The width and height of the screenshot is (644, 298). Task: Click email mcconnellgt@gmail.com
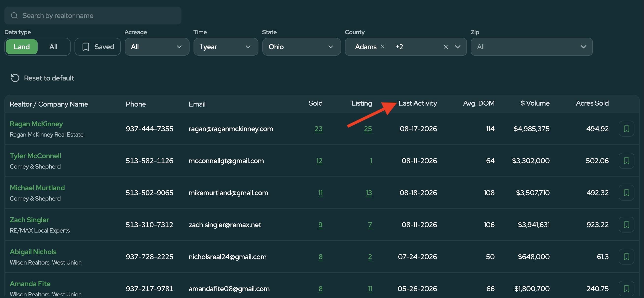(x=226, y=161)
